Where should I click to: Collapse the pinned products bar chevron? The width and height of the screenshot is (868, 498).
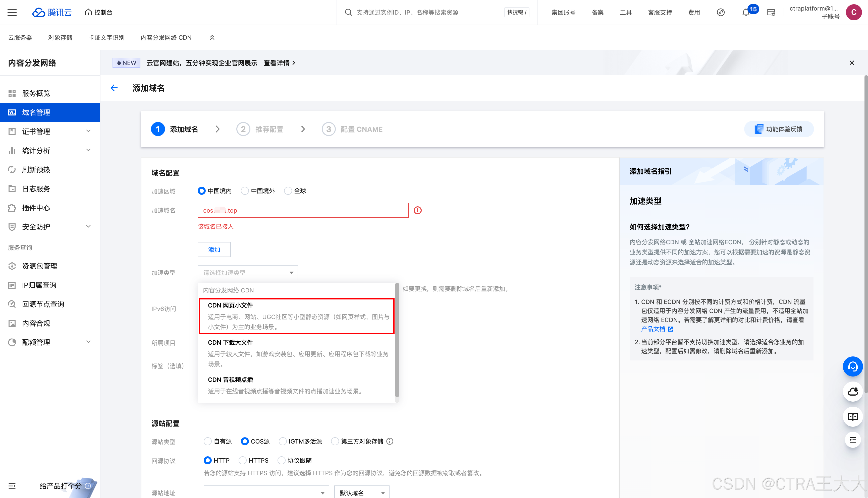[212, 38]
